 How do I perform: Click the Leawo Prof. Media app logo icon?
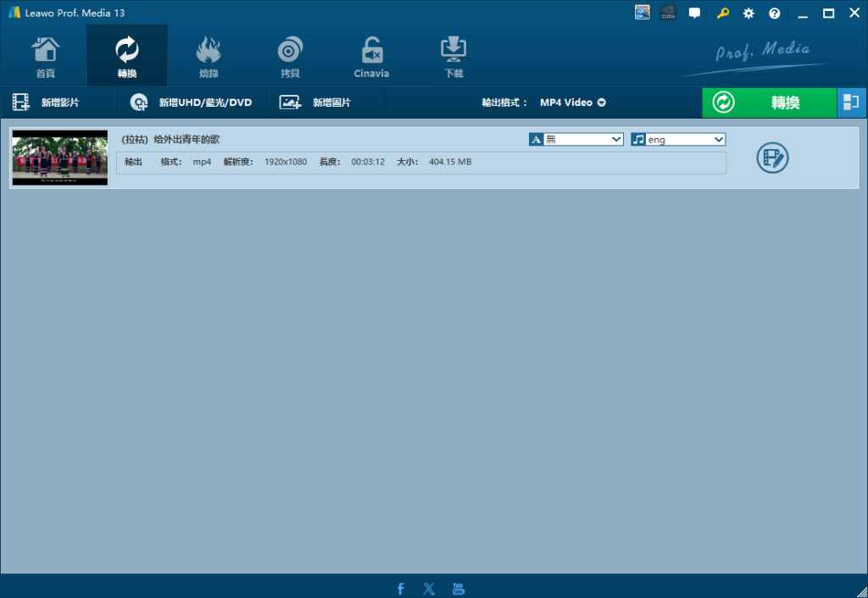click(14, 12)
